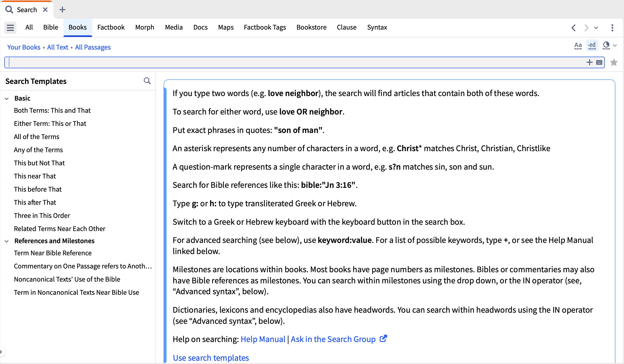This screenshot has width=624, height=364.
Task: Collapse References and Milestones group
Action: pyautogui.click(x=7, y=241)
